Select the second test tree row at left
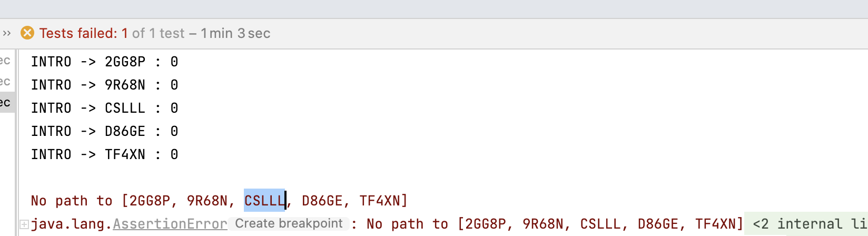The width and height of the screenshot is (868, 236). pos(6,82)
